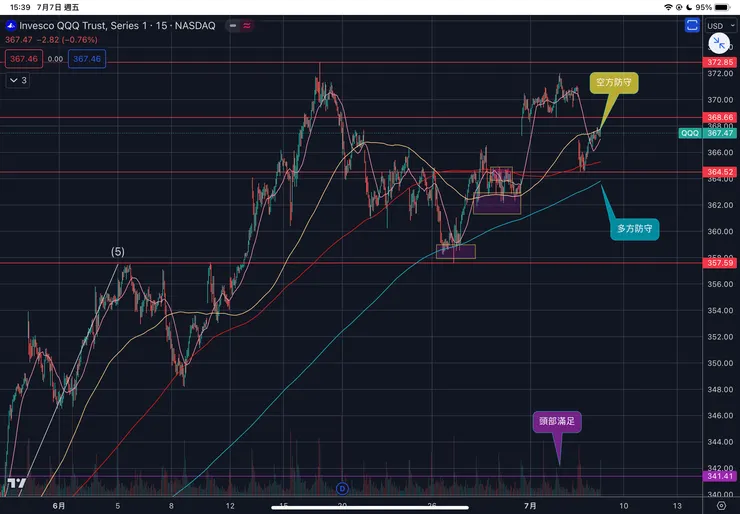This screenshot has width=740, height=514.
Task: Click the 0.00 spread value
Action: click(x=55, y=59)
